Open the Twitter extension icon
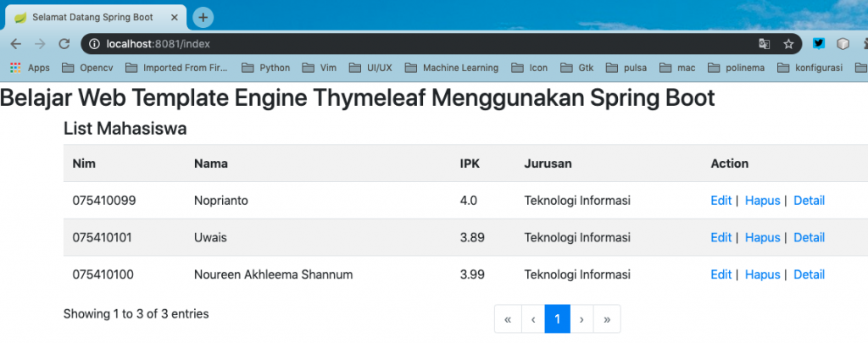Screen dimensions: 868x343 pos(819,44)
